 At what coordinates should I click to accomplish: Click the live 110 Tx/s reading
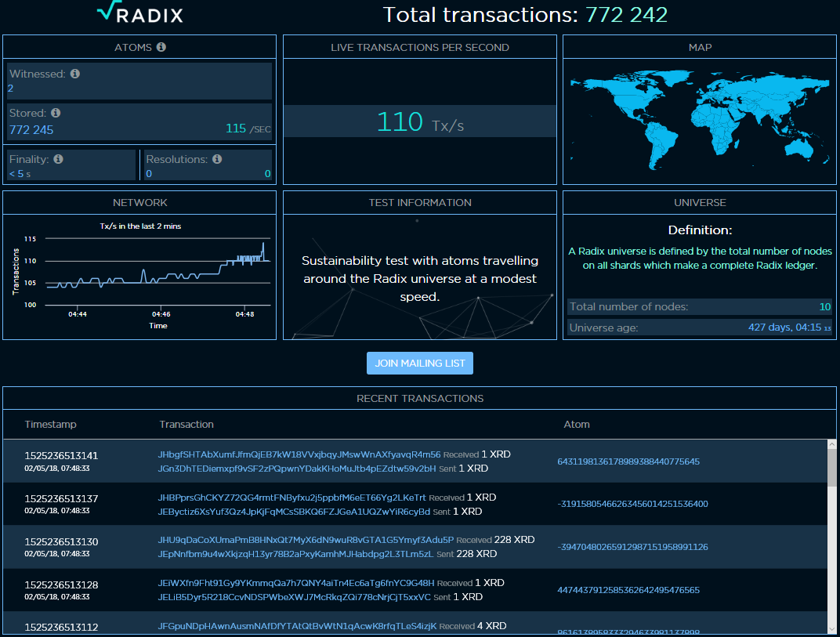click(420, 122)
